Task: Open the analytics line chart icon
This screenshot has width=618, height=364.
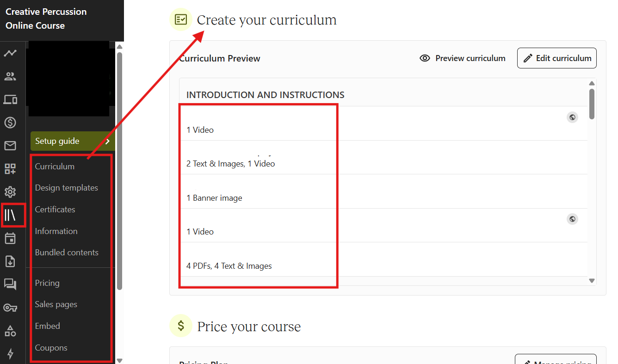Action: click(x=10, y=53)
